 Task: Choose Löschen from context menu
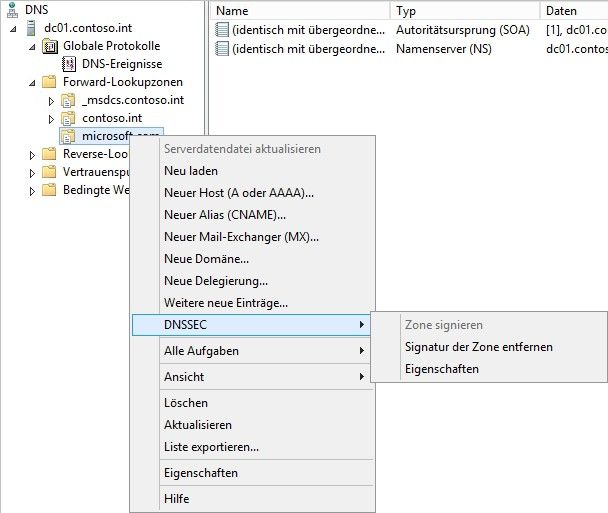252,403
